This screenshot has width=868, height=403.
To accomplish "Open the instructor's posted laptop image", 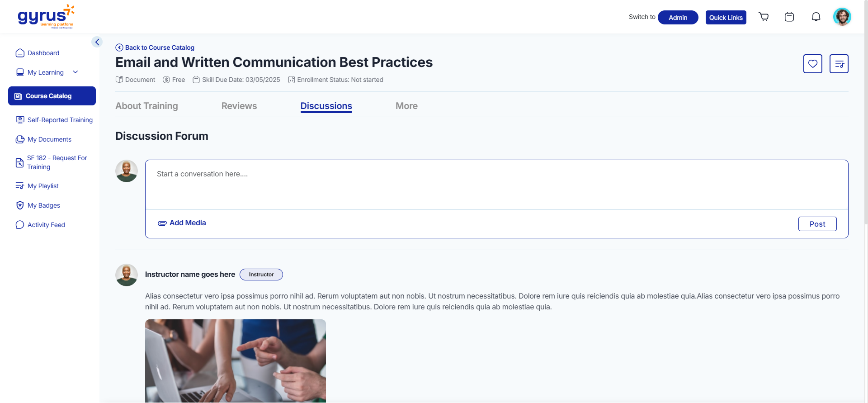I will pos(235,360).
